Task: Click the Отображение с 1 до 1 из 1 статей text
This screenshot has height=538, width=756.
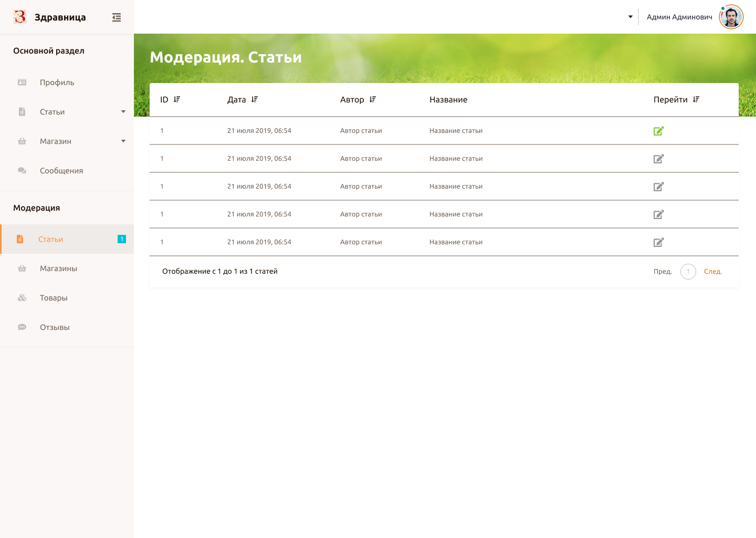Action: tap(220, 272)
